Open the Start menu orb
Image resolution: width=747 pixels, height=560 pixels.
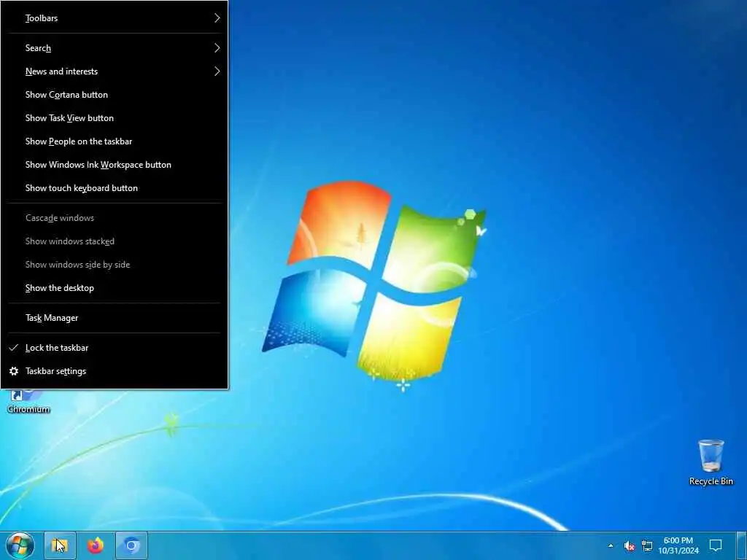point(20,545)
